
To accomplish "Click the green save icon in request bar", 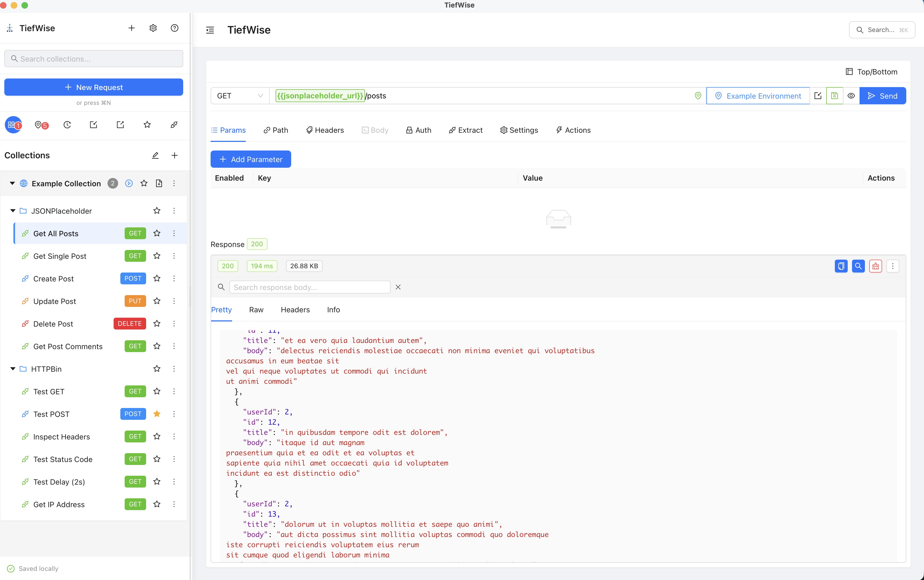I will [834, 96].
